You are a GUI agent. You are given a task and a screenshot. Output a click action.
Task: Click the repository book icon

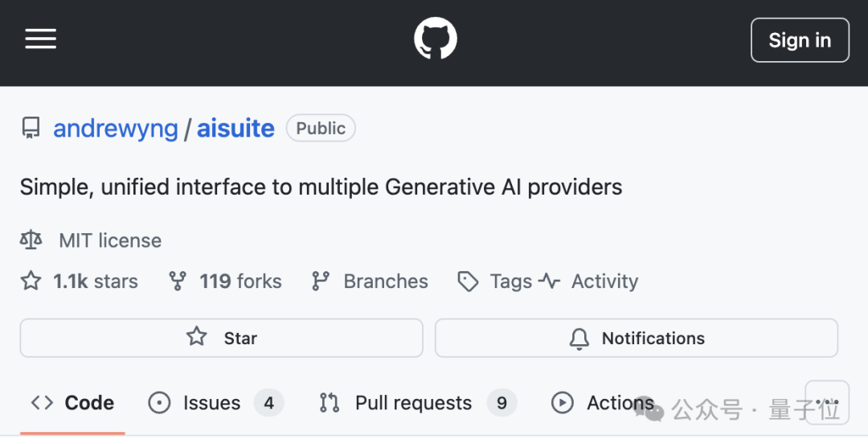coord(31,129)
